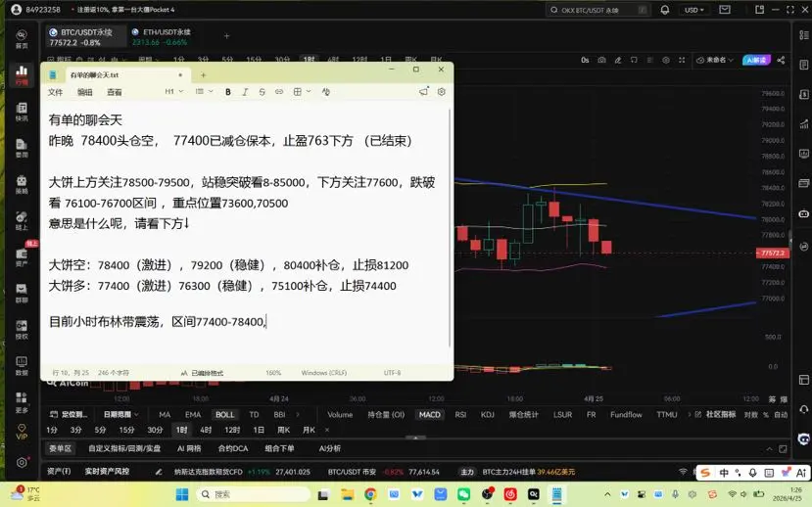The width and height of the screenshot is (812, 507).
Task: Open the table dropdown in Notepad
Action: (x=302, y=92)
